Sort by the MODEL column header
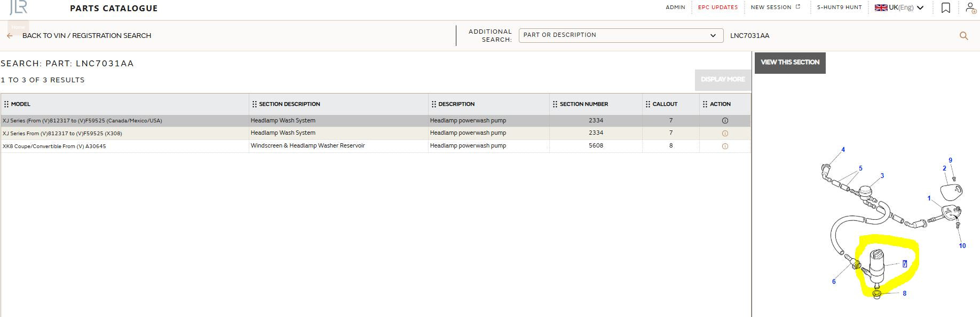 (x=21, y=104)
